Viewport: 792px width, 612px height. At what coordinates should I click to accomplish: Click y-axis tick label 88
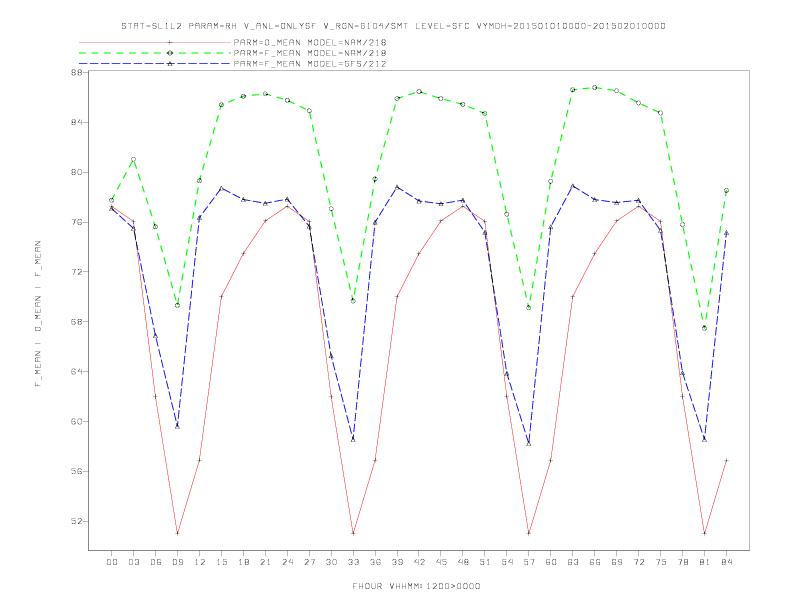pos(77,73)
